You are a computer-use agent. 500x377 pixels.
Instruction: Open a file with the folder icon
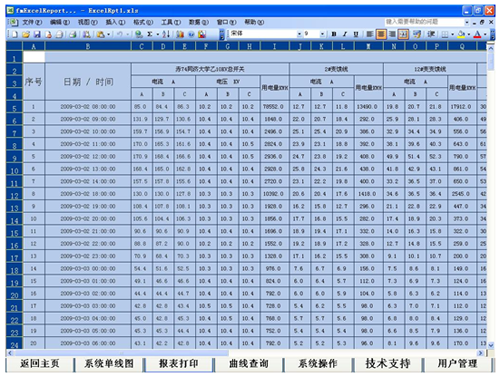tap(26, 34)
